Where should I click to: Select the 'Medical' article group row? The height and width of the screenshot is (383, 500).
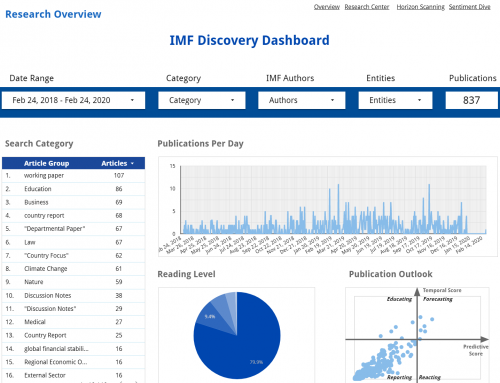(73, 322)
